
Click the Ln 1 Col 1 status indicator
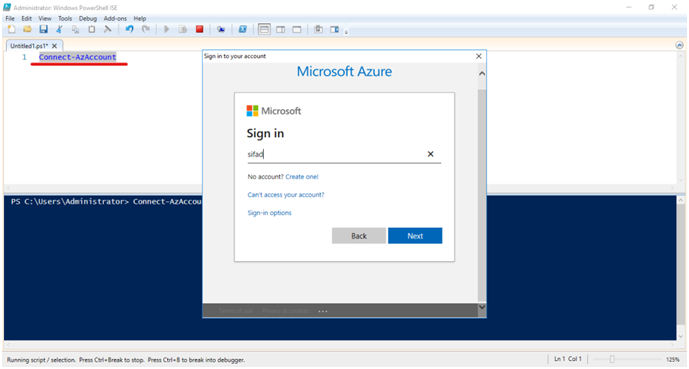coord(568,359)
